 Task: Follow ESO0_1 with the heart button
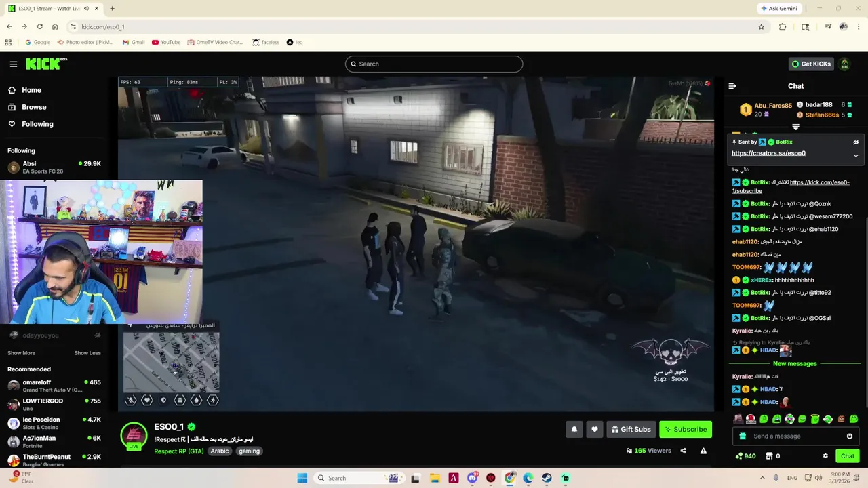[x=595, y=429]
